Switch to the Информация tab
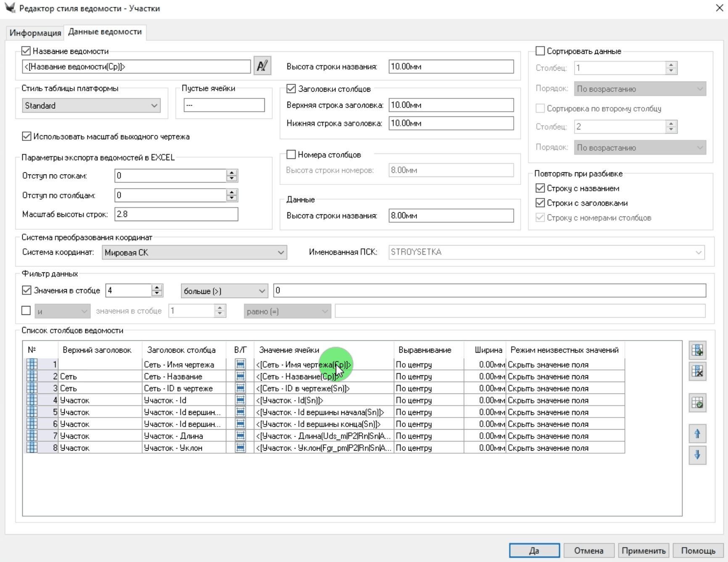The image size is (728, 562). click(35, 32)
